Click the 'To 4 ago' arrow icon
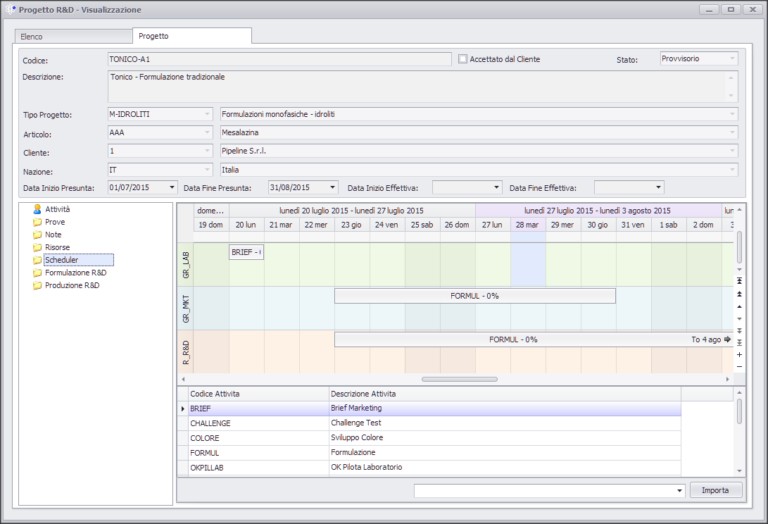This screenshot has width=768, height=524. pos(727,339)
